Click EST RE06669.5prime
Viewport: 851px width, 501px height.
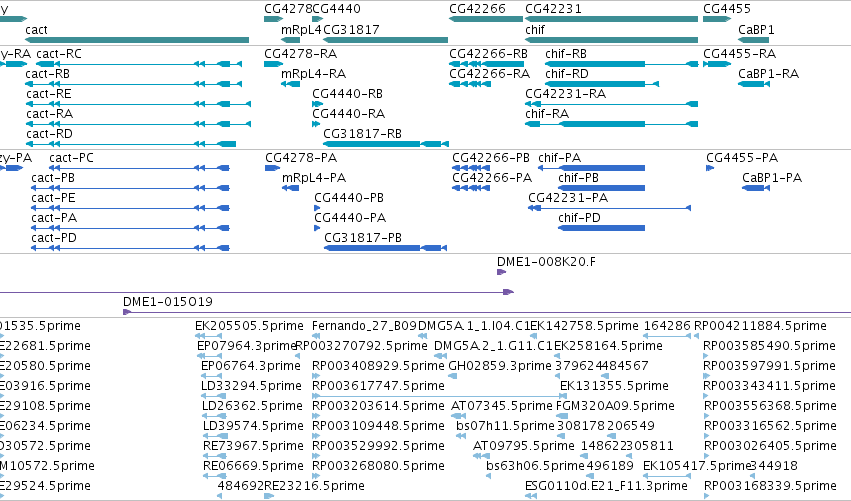214,476
